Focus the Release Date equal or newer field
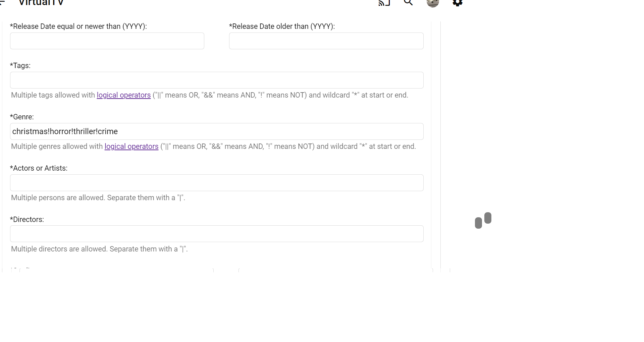644x342 pixels. pos(107,41)
